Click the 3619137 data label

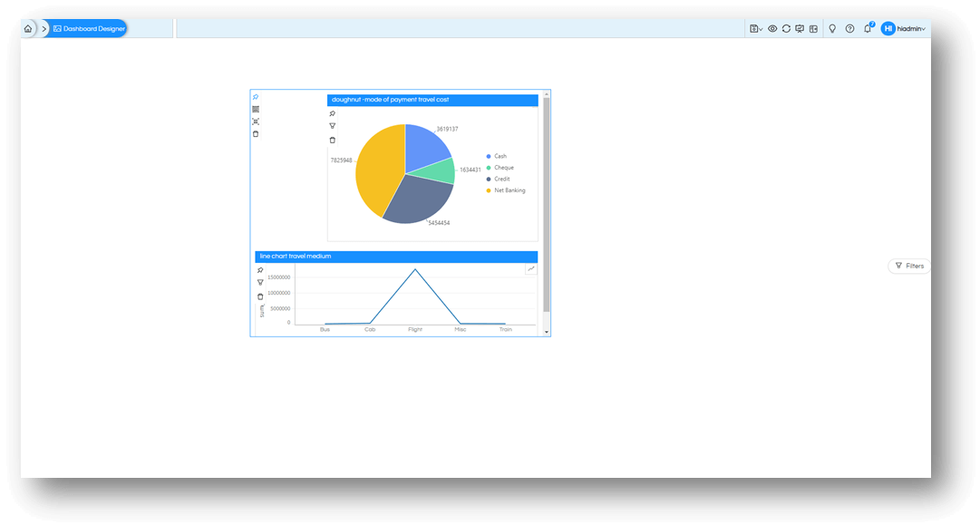[x=447, y=130]
